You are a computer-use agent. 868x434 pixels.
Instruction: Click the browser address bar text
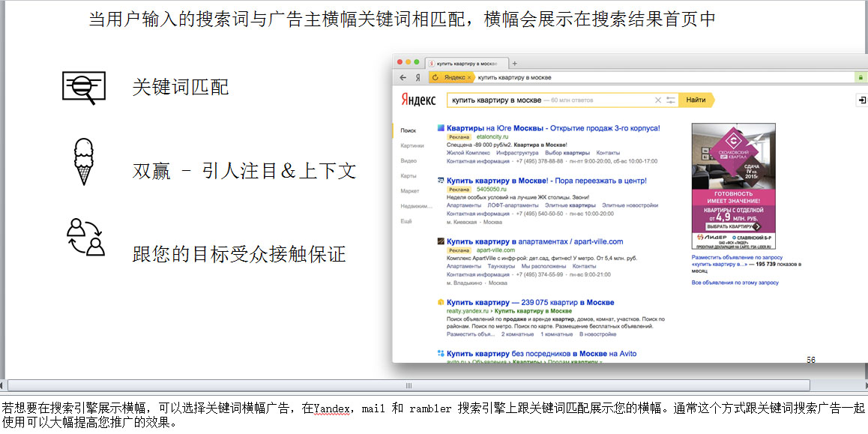pyautogui.click(x=515, y=77)
